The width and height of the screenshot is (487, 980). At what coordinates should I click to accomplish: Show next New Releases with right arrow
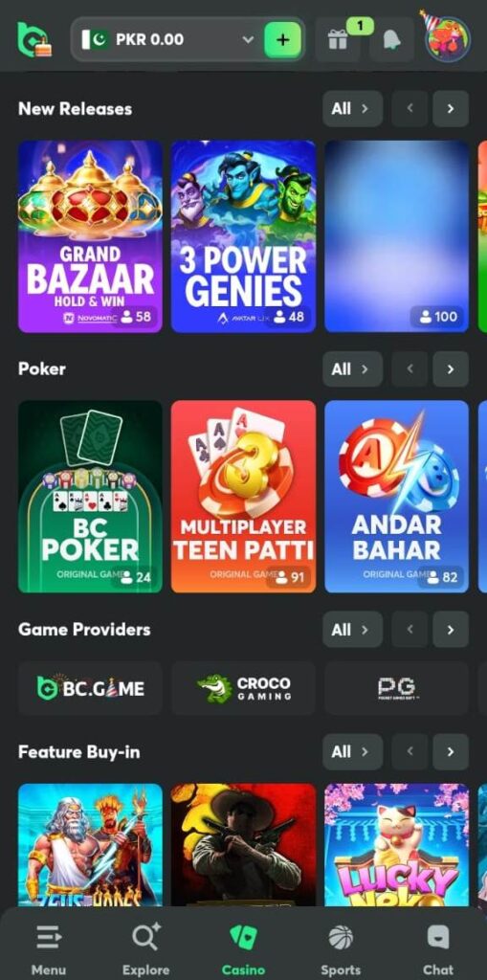(x=450, y=109)
